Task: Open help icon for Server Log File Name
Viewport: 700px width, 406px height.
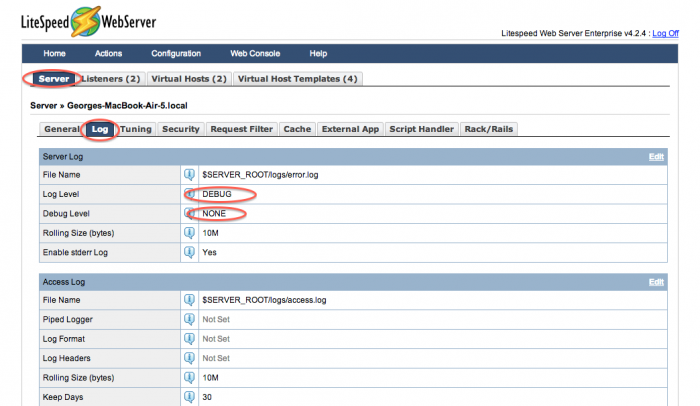Action: tap(189, 175)
